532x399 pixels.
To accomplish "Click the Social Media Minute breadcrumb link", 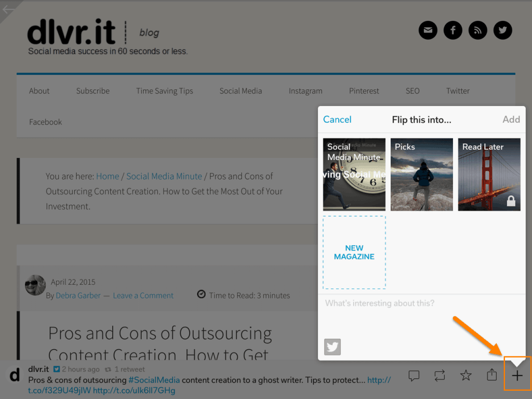I will (164, 177).
